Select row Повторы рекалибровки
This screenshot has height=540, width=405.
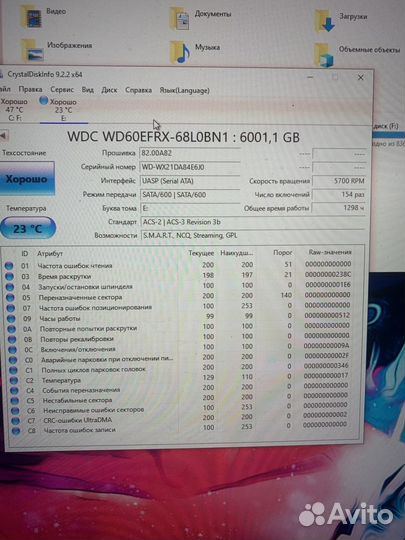pyautogui.click(x=179, y=338)
